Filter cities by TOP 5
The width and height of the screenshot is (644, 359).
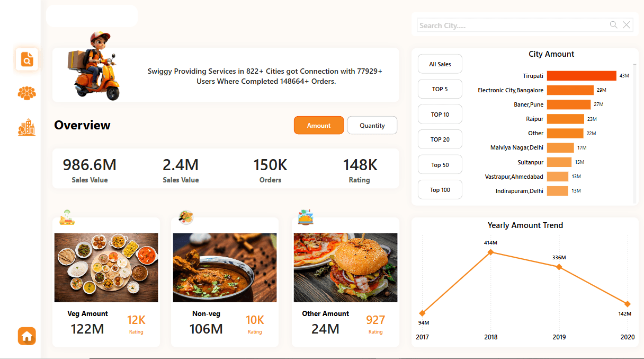440,89
